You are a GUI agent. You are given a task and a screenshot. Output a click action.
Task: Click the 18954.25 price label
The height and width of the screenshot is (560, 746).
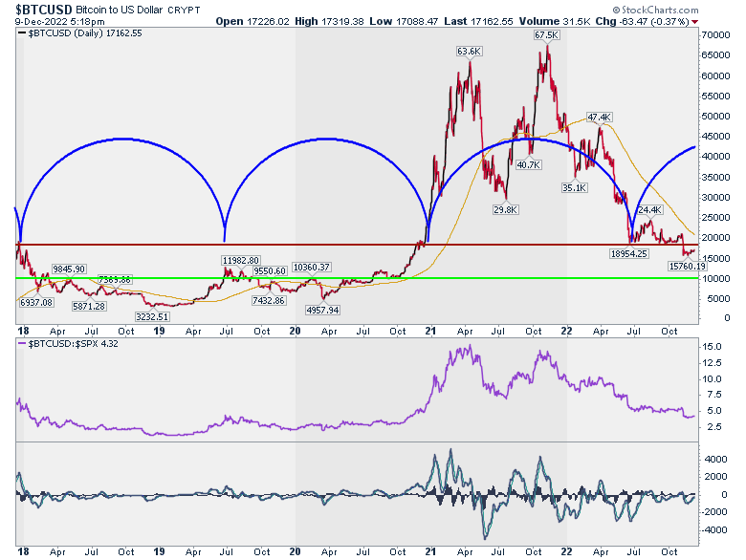point(629,254)
